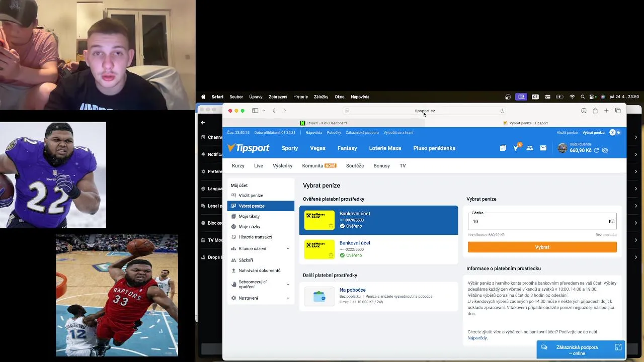
Task: Open Pobočky link in top bar
Action: tap(334, 132)
